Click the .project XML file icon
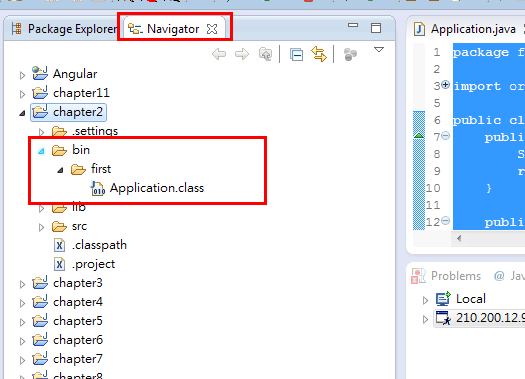Screen dimensions: 525x379 (x=59, y=264)
